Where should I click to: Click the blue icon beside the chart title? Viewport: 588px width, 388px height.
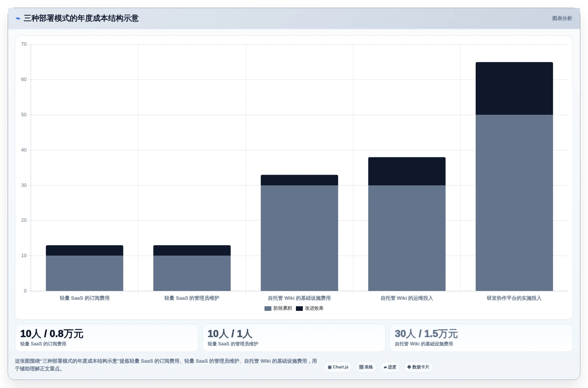[18, 18]
